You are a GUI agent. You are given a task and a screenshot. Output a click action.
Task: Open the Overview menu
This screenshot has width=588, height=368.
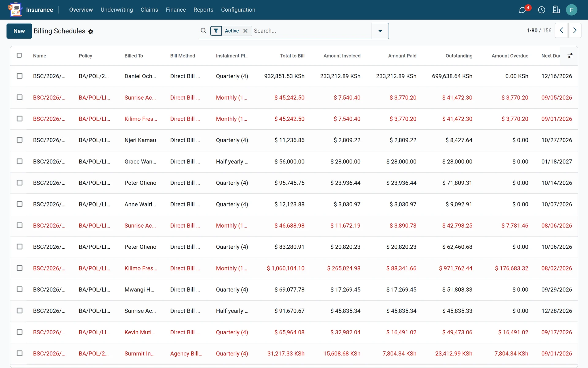81,10
